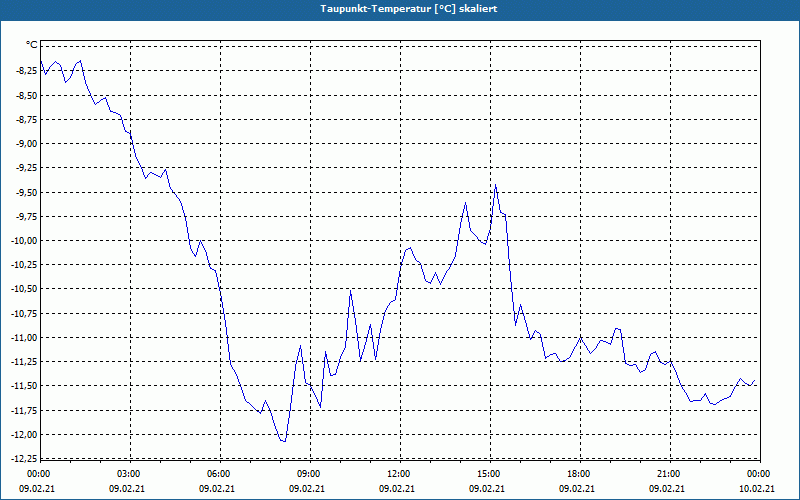Image resolution: width=800 pixels, height=500 pixels.
Task: Click the -10,50 y-axis label
Action: (25, 289)
